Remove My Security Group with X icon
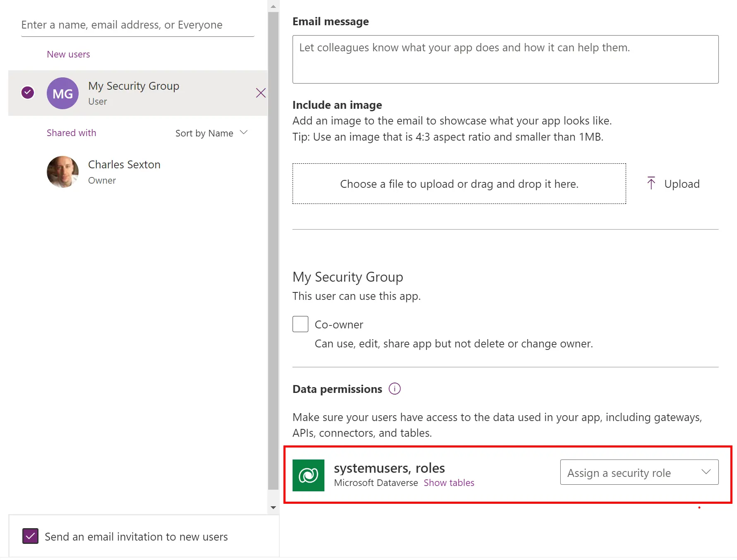 point(261,93)
